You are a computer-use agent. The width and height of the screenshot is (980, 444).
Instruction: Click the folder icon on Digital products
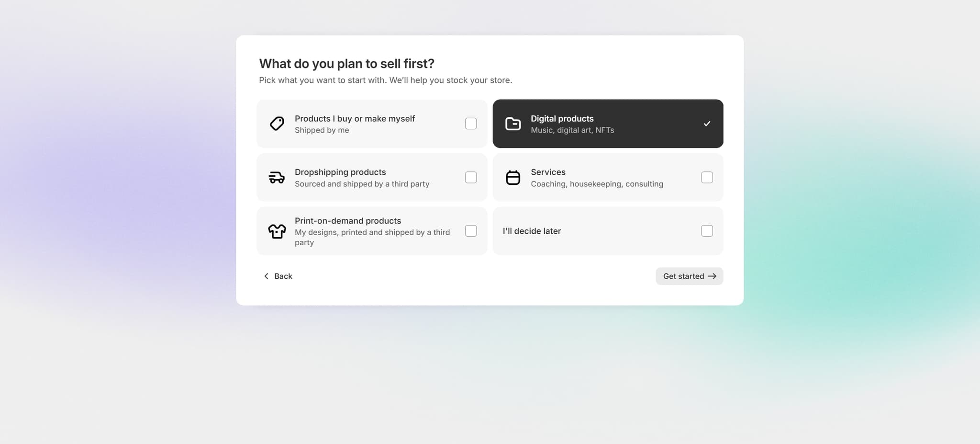pyautogui.click(x=513, y=124)
